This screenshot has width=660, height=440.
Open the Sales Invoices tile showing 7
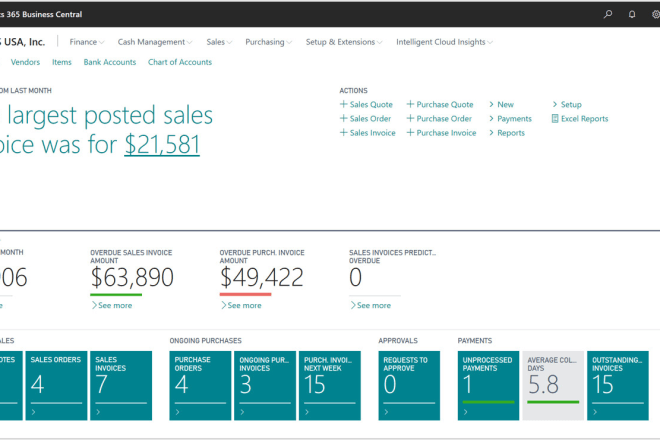click(x=121, y=386)
